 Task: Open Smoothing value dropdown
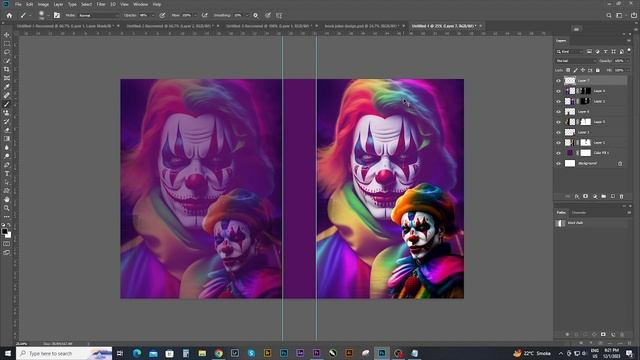click(247, 16)
